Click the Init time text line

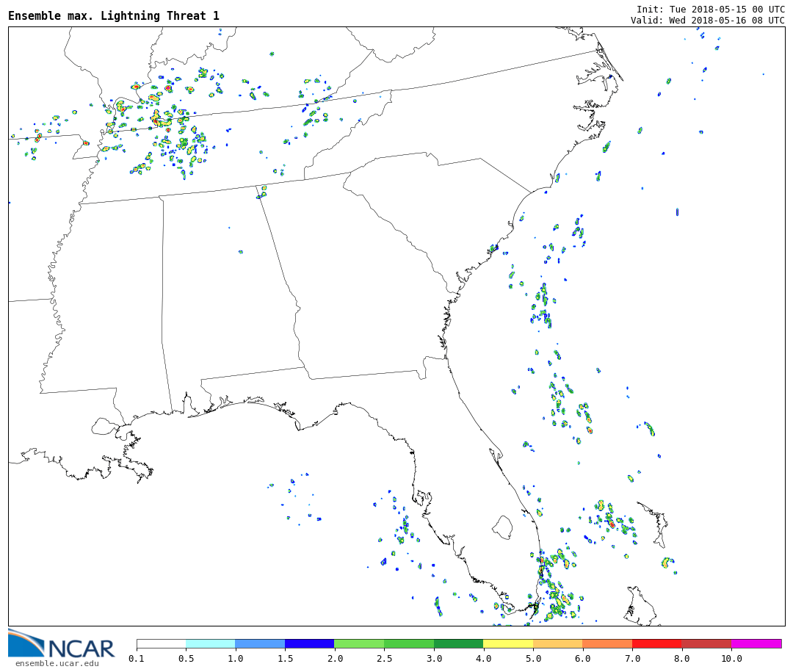[x=710, y=10]
